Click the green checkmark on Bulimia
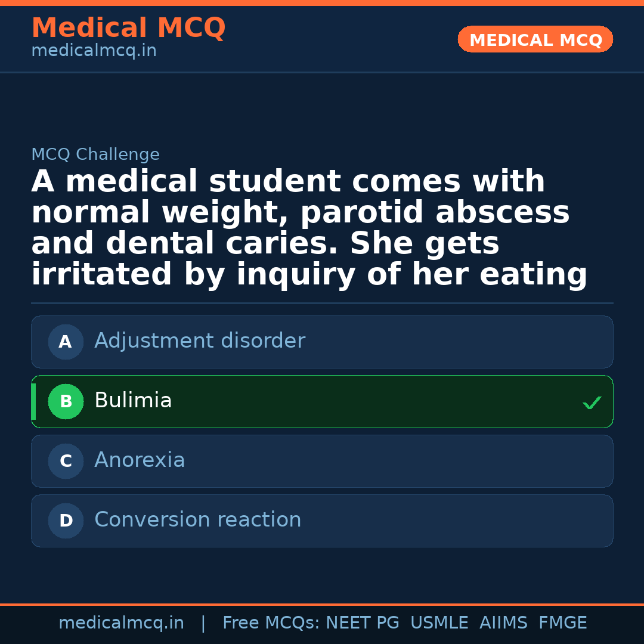The width and height of the screenshot is (644, 644). coord(592,403)
